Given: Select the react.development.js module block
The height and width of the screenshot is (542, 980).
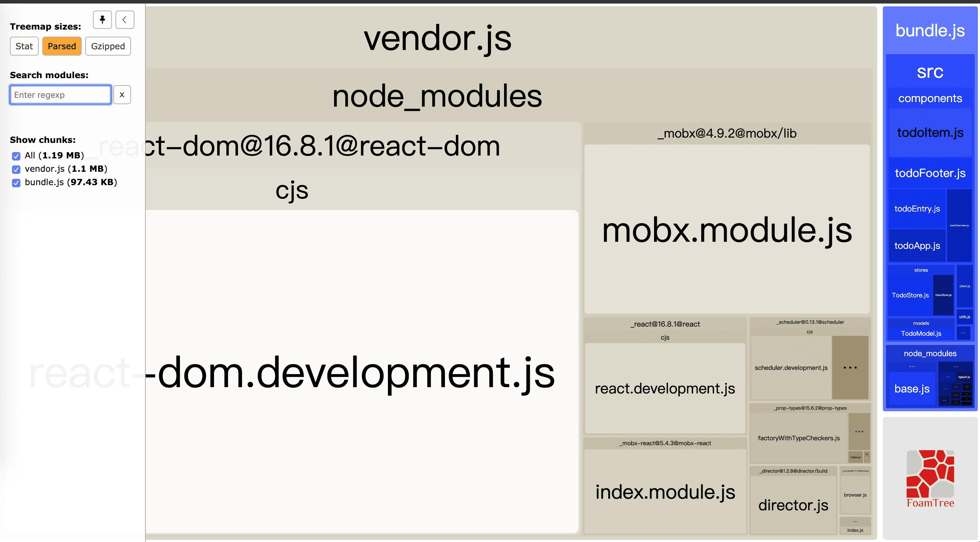Looking at the screenshot, I should (x=664, y=388).
